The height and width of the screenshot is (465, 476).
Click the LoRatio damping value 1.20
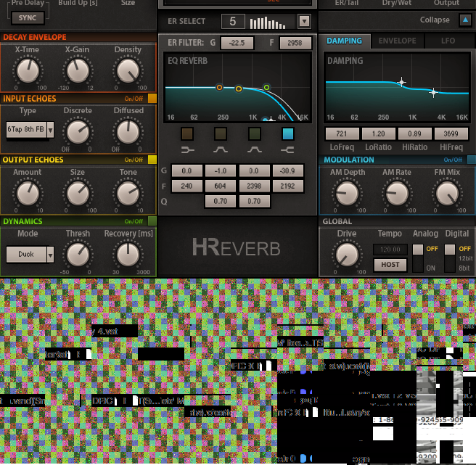coord(378,134)
